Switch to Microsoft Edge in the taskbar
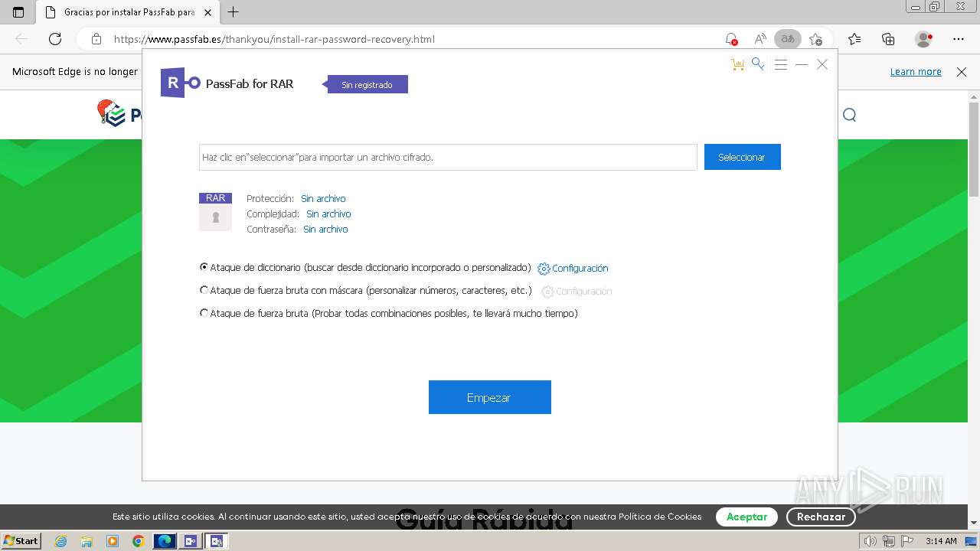980x551 pixels. click(165, 541)
